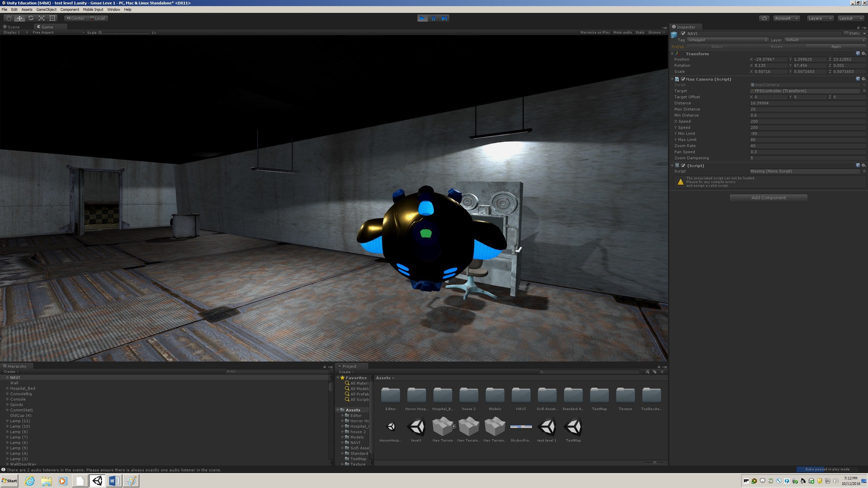The width and height of the screenshot is (868, 488).
Task: Toggle the Stats overlay
Action: click(640, 33)
